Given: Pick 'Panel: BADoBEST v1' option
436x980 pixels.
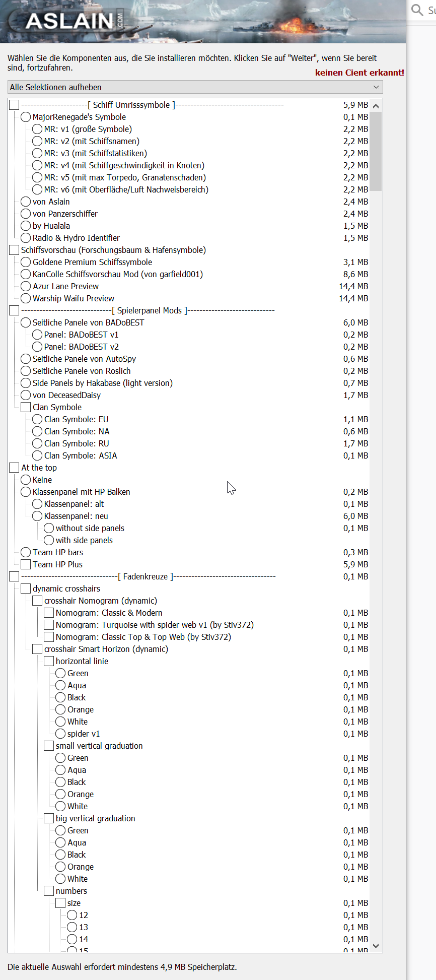Looking at the screenshot, I should coord(37,335).
